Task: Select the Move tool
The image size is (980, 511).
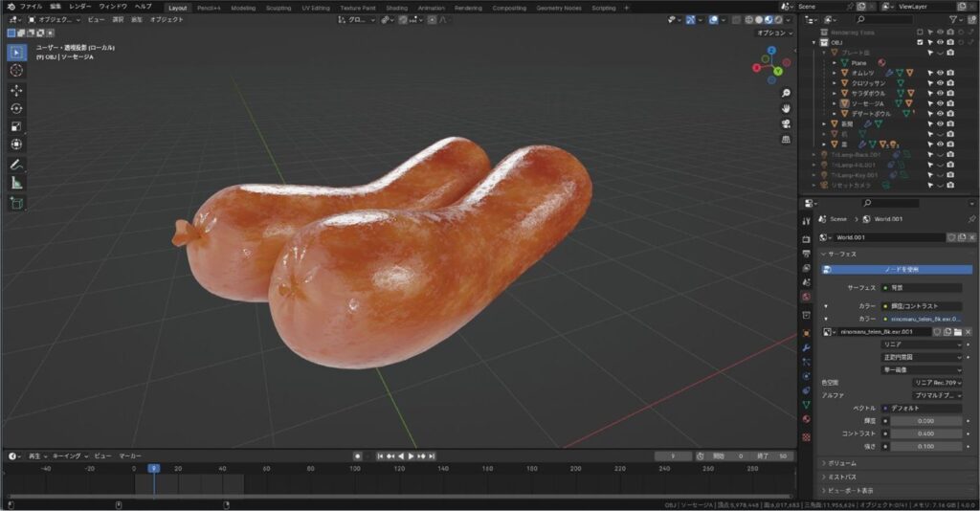Action: click(x=16, y=91)
